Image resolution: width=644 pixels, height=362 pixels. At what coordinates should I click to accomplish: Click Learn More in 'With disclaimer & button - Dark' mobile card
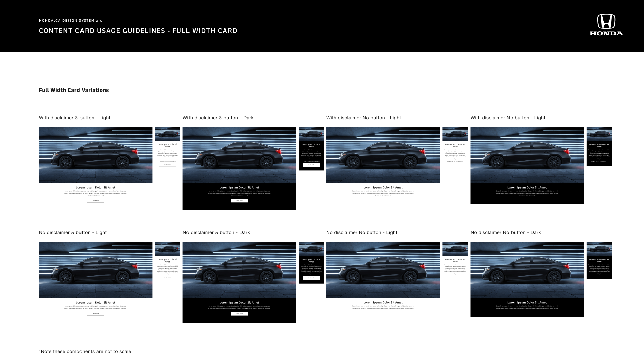[311, 165]
